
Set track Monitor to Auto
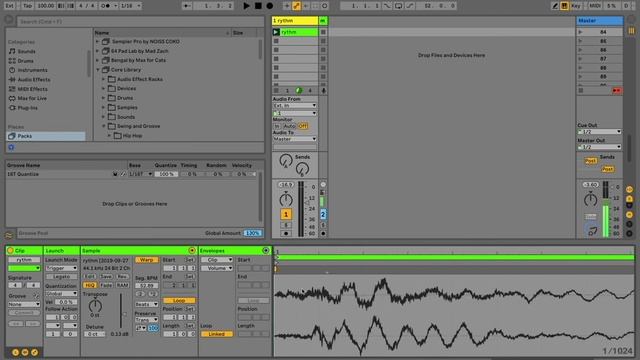[x=289, y=126]
